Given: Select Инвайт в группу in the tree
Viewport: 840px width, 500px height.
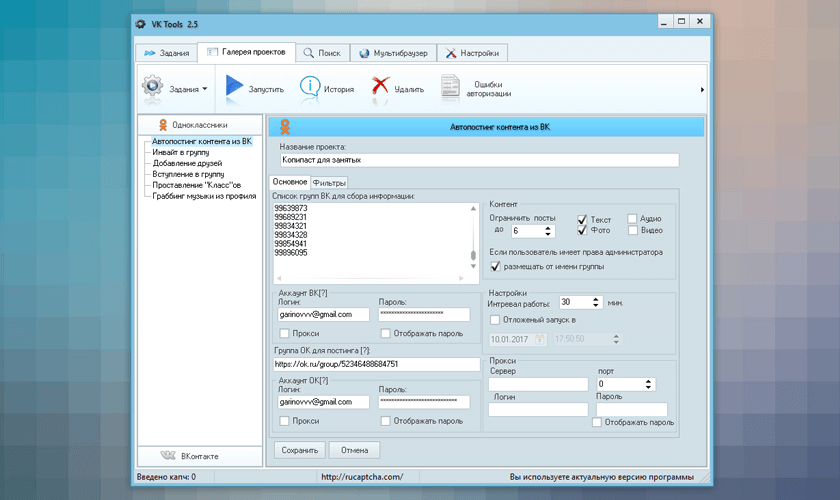Looking at the screenshot, I should (181, 152).
